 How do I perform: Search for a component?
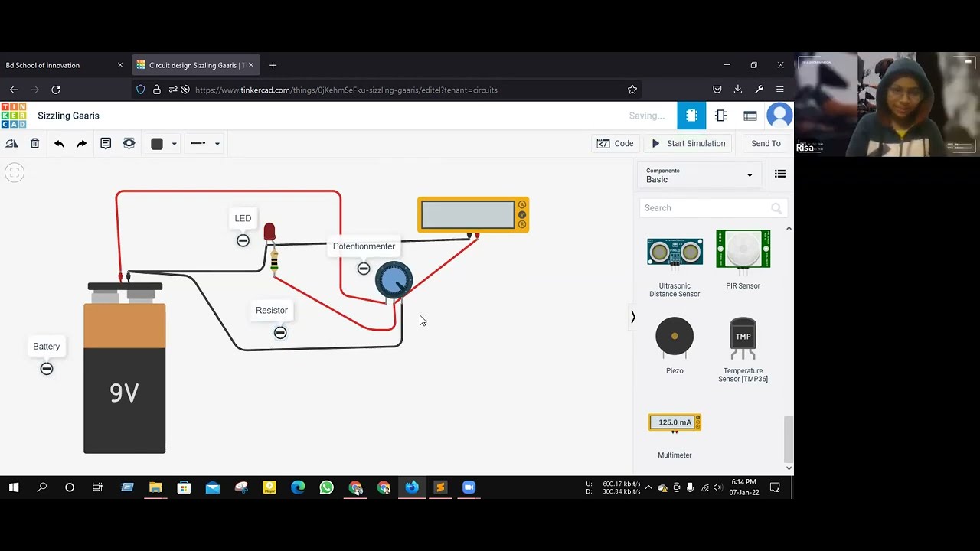pyautogui.click(x=713, y=208)
